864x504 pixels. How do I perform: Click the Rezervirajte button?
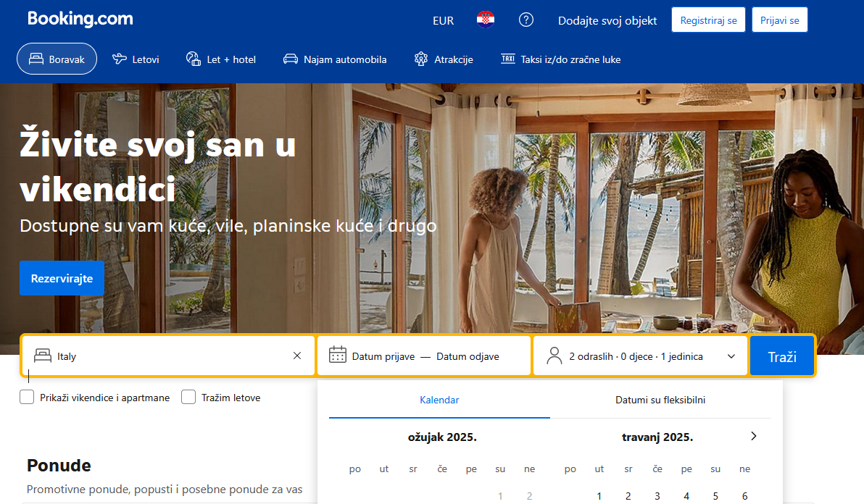tap(62, 278)
